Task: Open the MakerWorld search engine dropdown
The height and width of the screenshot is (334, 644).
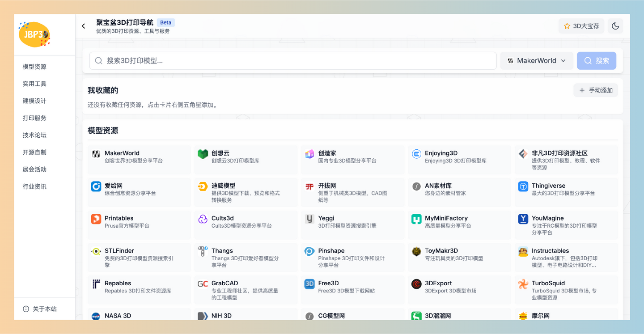Action: tap(537, 60)
